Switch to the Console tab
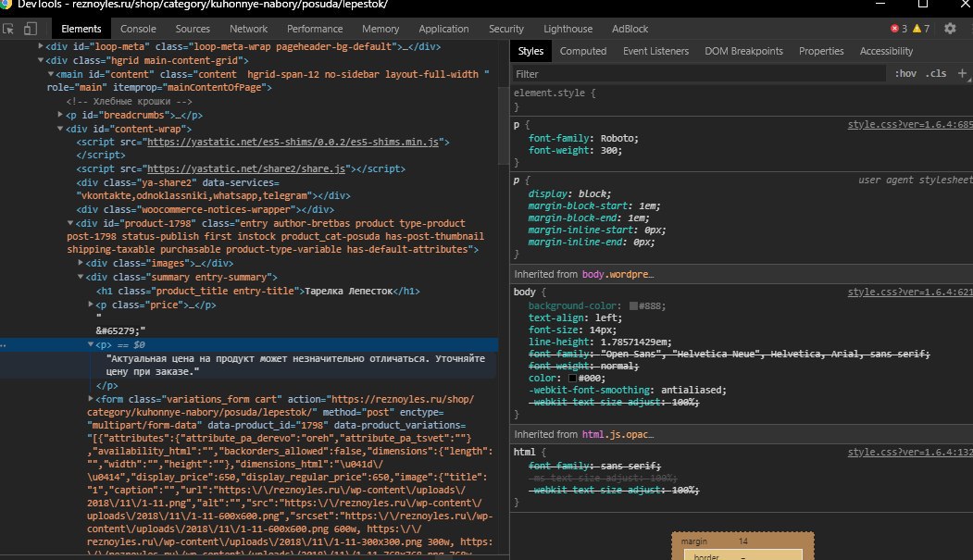Image resolution: width=973 pixels, height=560 pixels. (138, 29)
